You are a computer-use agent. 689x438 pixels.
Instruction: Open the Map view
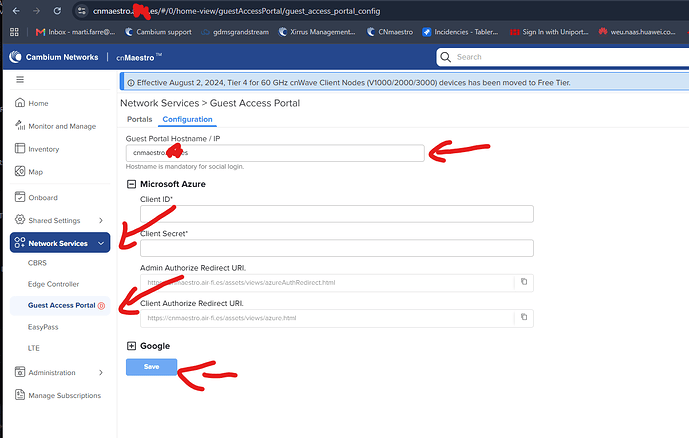click(29, 172)
